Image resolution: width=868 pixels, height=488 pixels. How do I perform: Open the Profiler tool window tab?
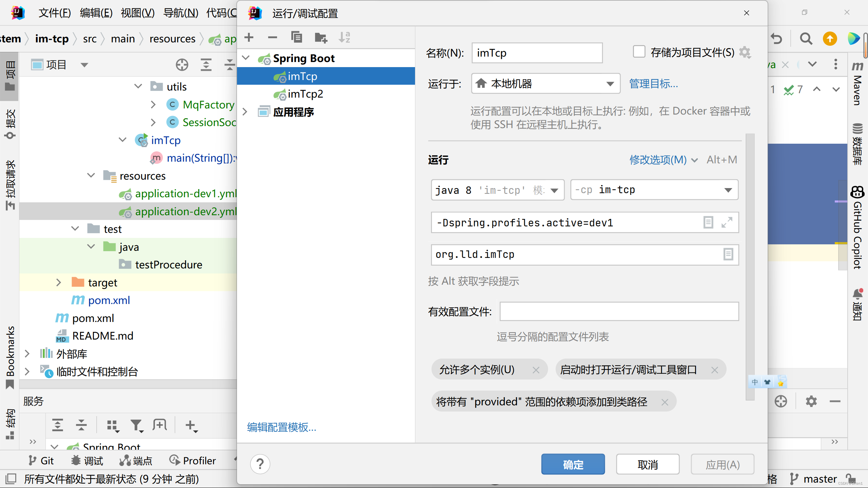click(x=193, y=461)
